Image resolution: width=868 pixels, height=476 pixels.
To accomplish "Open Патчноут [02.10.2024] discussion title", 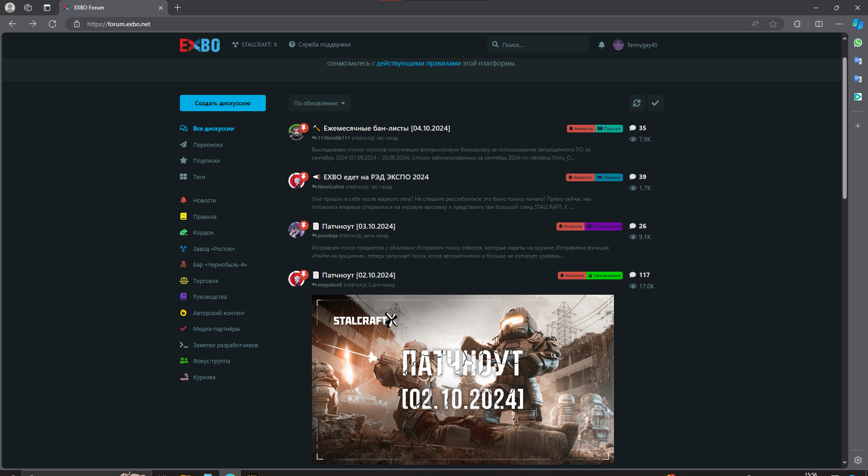I will [x=359, y=275].
